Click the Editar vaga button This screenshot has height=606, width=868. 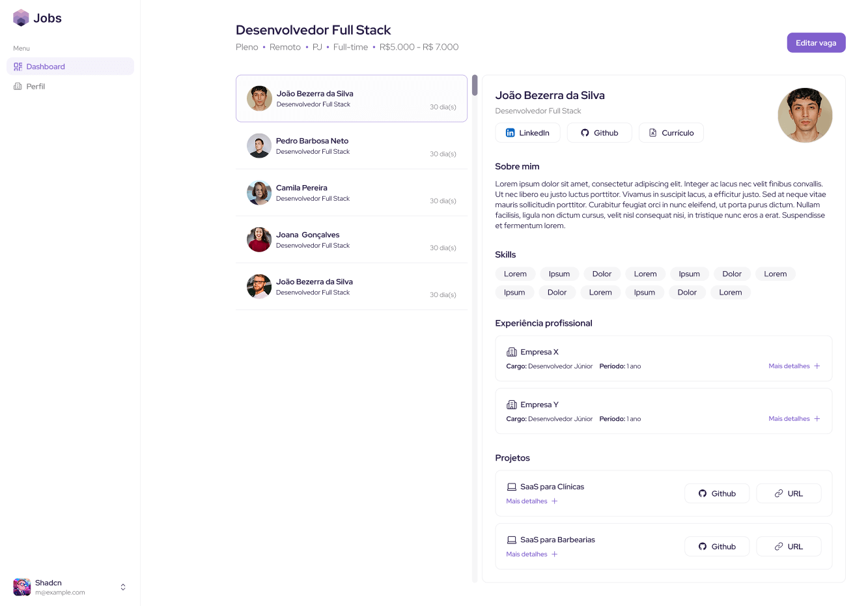(x=815, y=43)
